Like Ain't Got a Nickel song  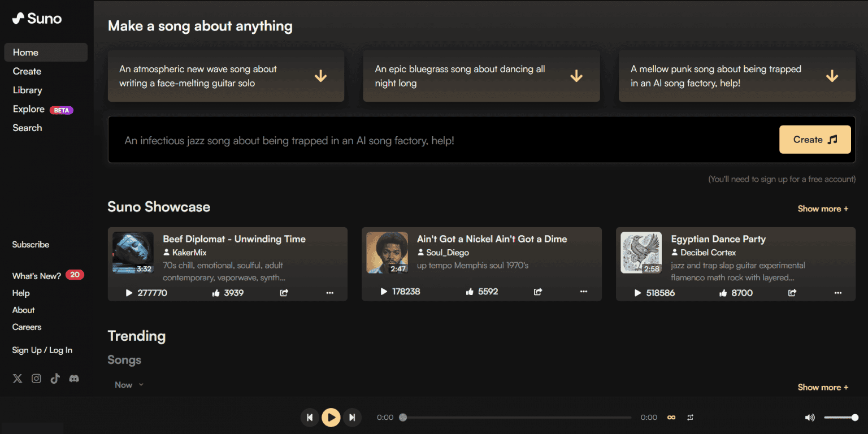(470, 292)
